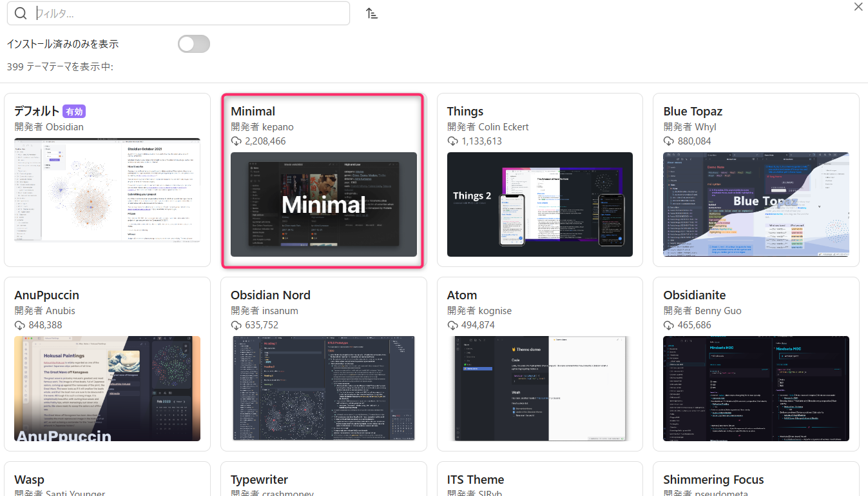
Task: Open the Atom theme preview thumbnail
Action: pos(540,388)
